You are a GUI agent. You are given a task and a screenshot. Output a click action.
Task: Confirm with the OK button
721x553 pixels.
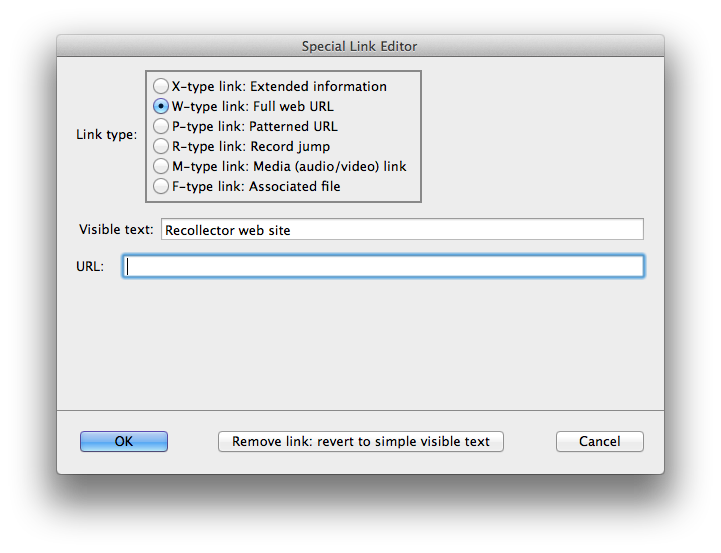point(124,441)
